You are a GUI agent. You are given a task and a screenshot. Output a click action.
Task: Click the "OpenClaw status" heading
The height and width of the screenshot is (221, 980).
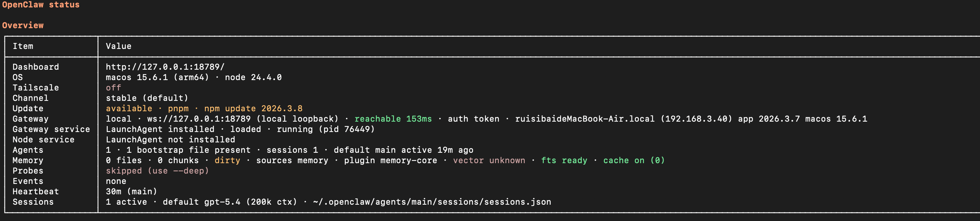tap(41, 5)
